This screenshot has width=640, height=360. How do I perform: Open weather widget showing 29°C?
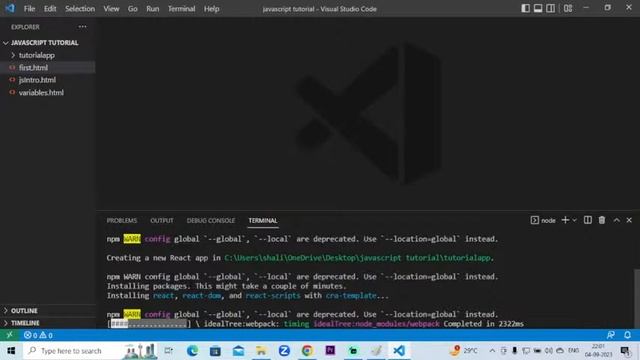pos(464,351)
